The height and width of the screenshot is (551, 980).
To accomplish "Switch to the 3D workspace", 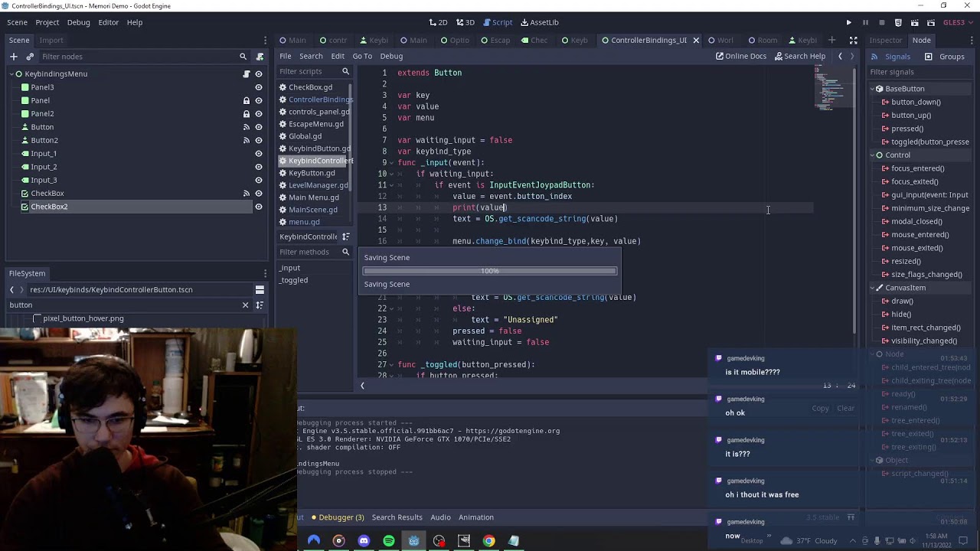I will (465, 22).
